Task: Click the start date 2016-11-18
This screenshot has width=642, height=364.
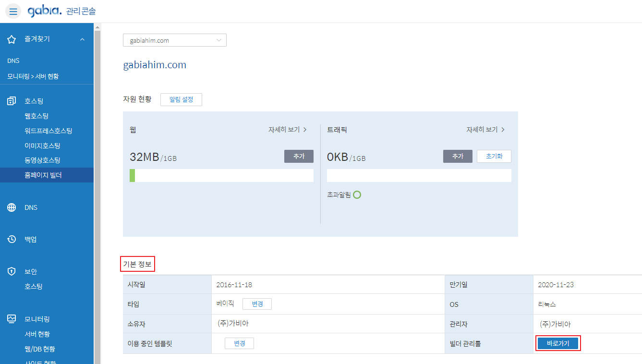Action: coord(234,285)
